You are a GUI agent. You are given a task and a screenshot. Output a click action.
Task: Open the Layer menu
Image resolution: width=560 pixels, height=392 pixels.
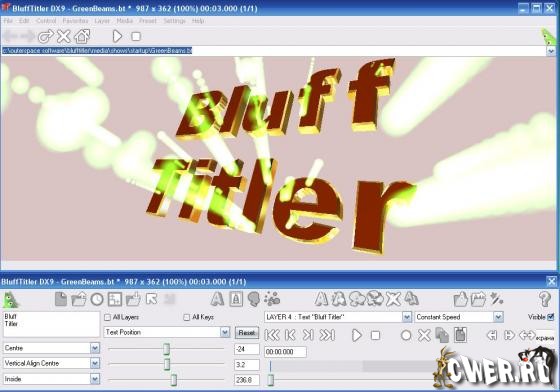coord(102,21)
